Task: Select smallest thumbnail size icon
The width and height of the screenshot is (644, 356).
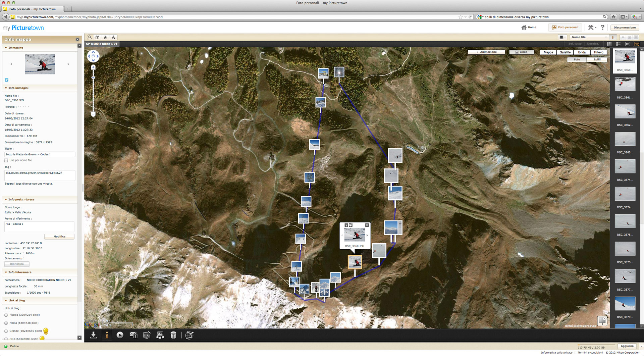Action: pos(623,37)
